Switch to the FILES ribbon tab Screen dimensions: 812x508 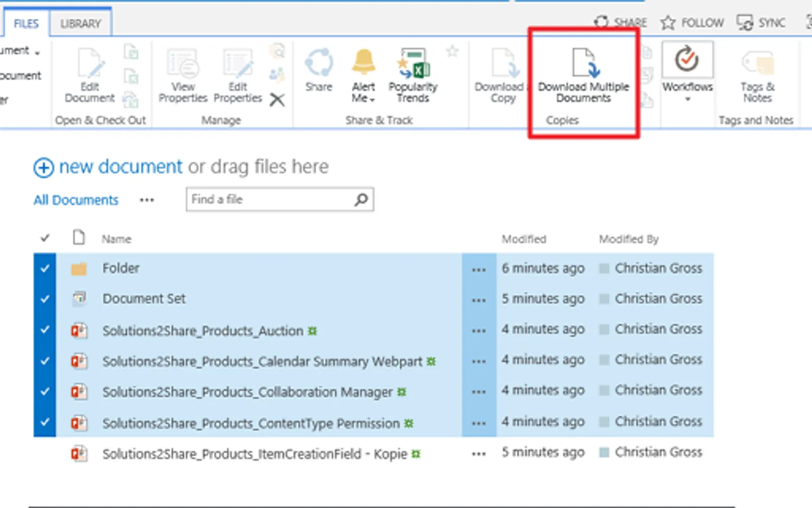[x=26, y=23]
